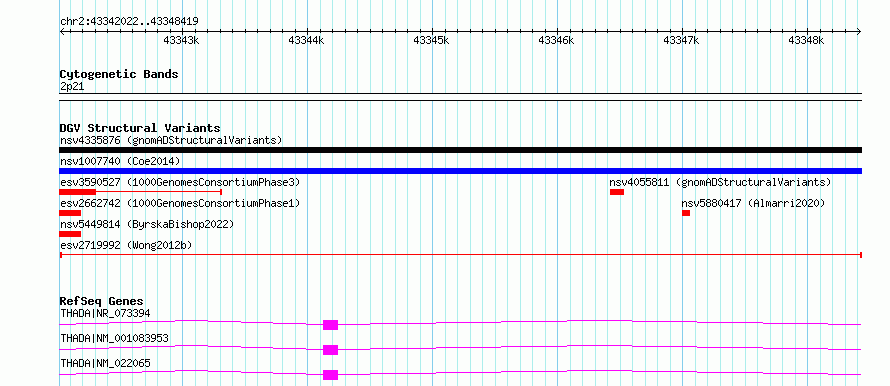Click the 43343k ruler label
890x386 pixels.
coord(181,40)
